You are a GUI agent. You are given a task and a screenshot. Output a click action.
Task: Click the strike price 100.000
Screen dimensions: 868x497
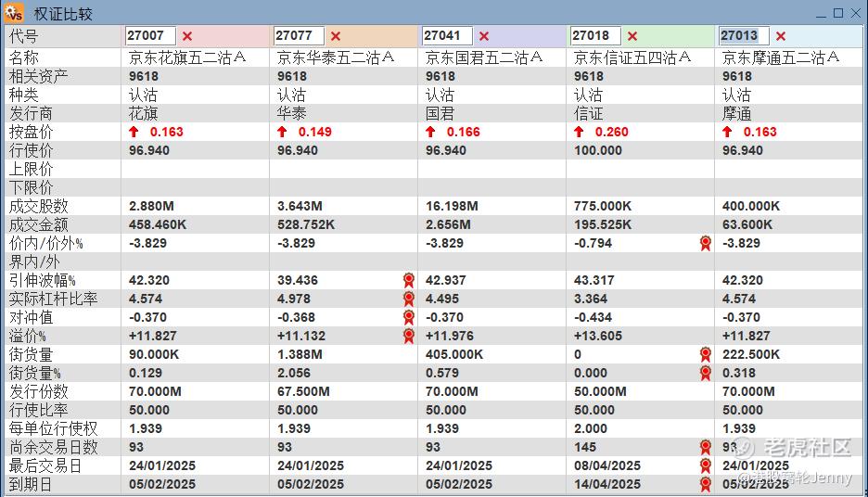tap(598, 150)
